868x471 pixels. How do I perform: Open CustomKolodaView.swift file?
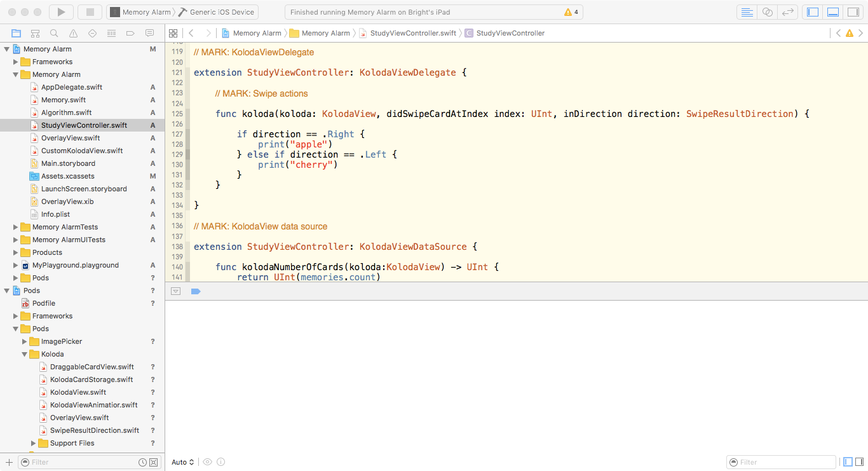pos(83,151)
